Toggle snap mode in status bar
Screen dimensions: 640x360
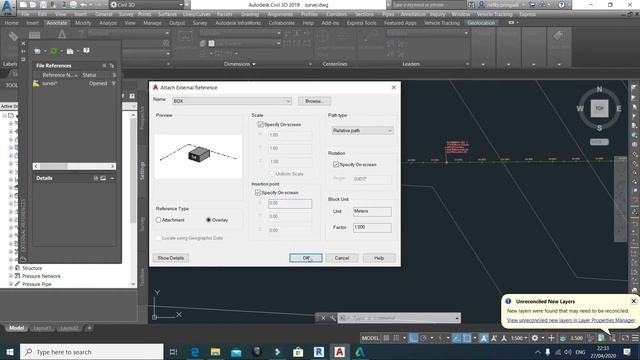(x=396, y=338)
